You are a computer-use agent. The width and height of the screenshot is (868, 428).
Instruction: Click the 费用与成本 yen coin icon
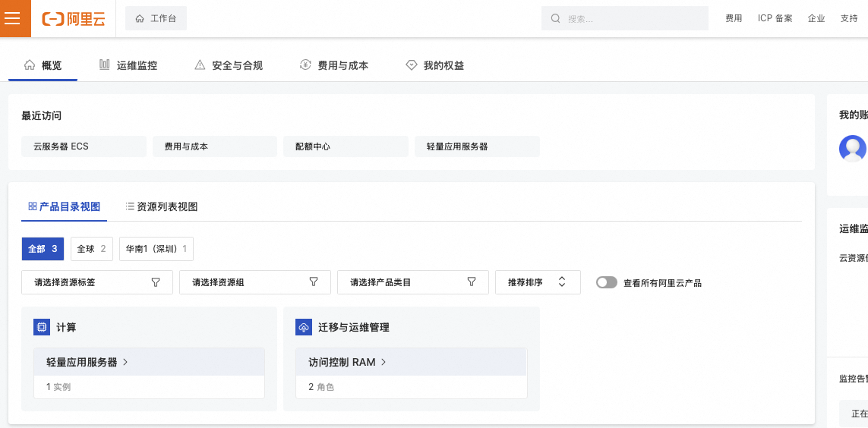[305, 65]
